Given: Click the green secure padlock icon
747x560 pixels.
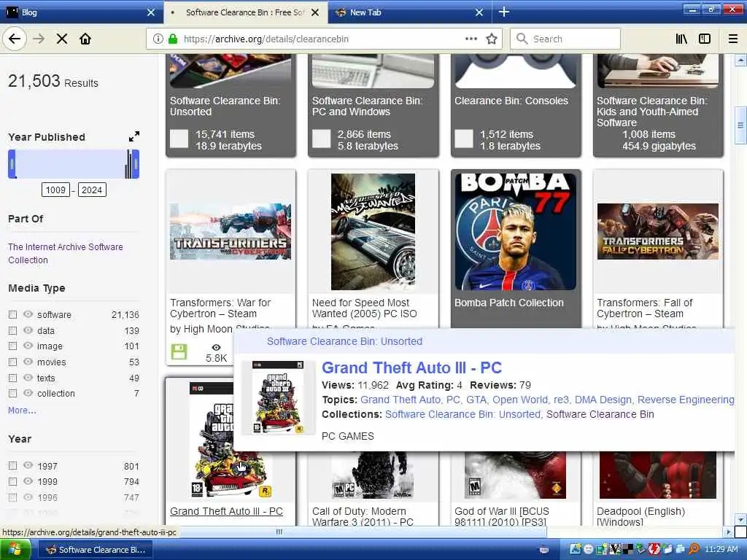Looking at the screenshot, I should [173, 39].
